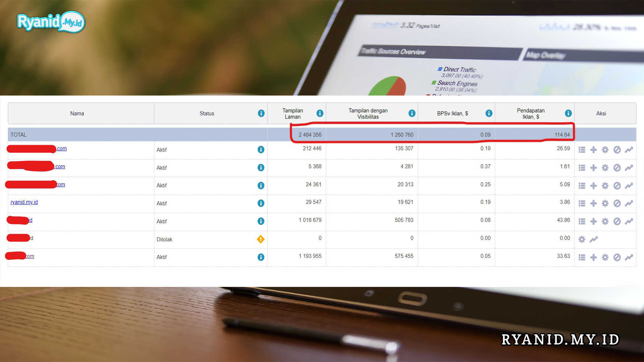Select total page views value 2 484 356
The image size is (644, 362).
pyautogui.click(x=310, y=135)
